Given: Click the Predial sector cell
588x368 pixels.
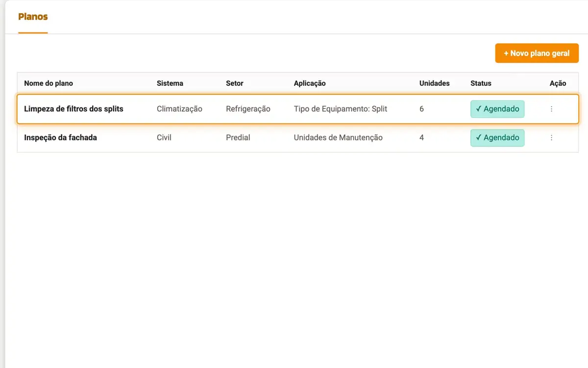Looking at the screenshot, I should (238, 138).
